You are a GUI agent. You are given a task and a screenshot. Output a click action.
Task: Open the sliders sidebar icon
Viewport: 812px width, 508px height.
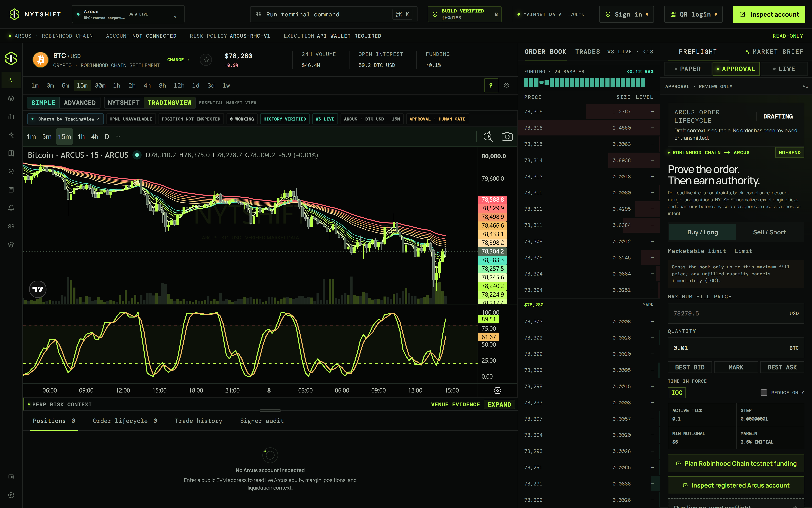click(11, 117)
